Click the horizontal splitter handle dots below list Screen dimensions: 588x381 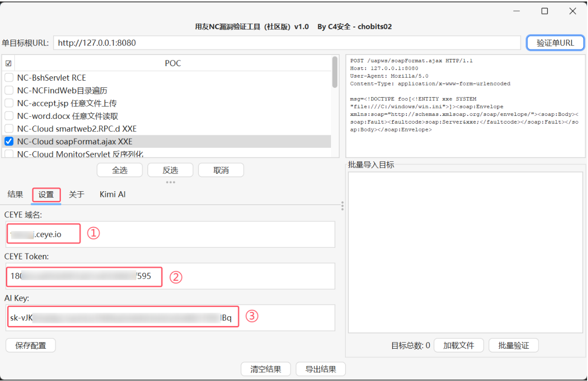point(171,182)
